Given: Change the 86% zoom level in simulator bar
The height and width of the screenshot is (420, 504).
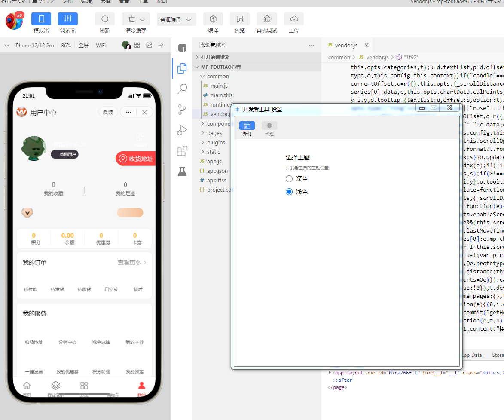Looking at the screenshot, I should [x=66, y=45].
